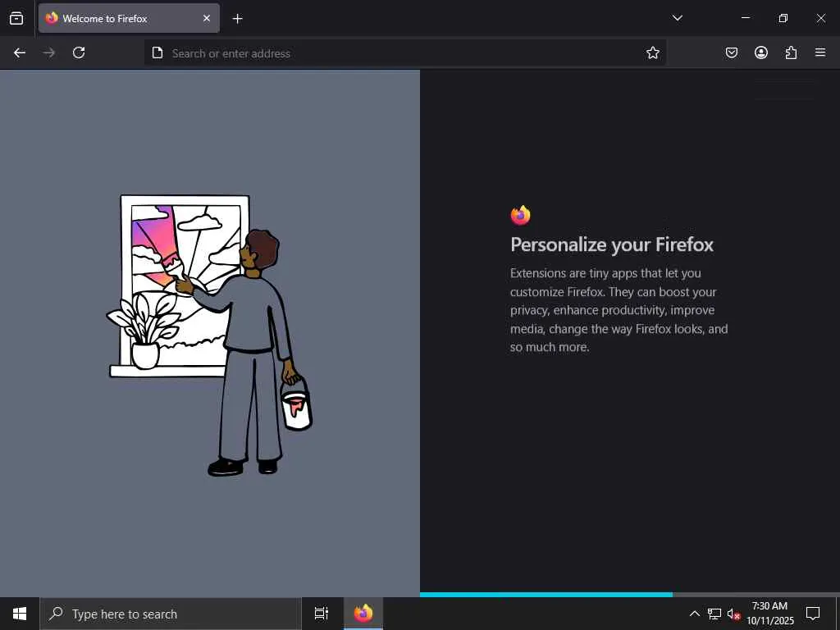Open the Windows Start menu
This screenshot has height=630, width=840.
(20, 614)
